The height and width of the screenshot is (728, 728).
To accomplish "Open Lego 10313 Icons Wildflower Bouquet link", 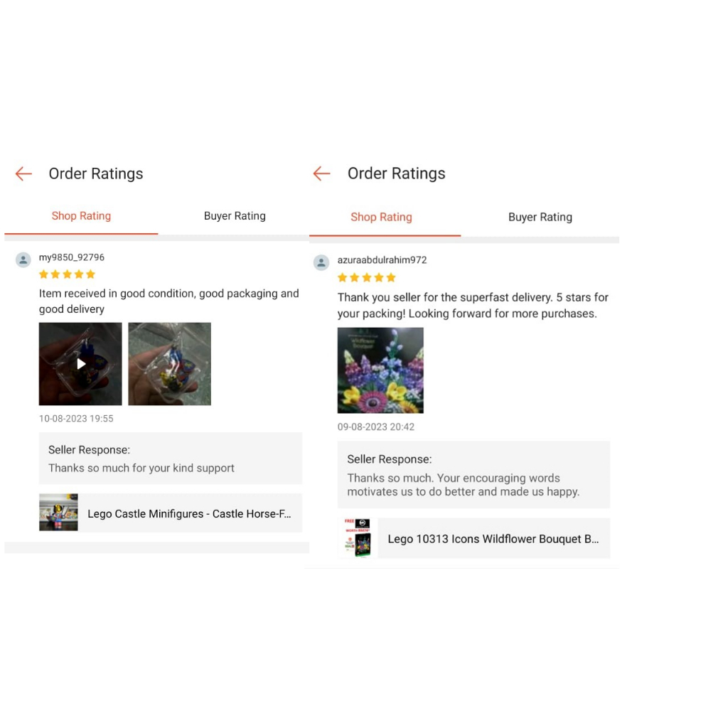I will coord(493,539).
